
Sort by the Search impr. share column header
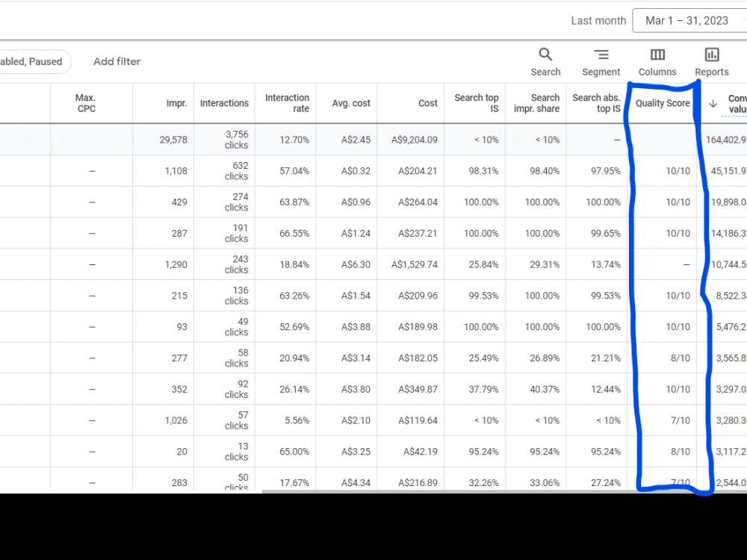coord(536,103)
